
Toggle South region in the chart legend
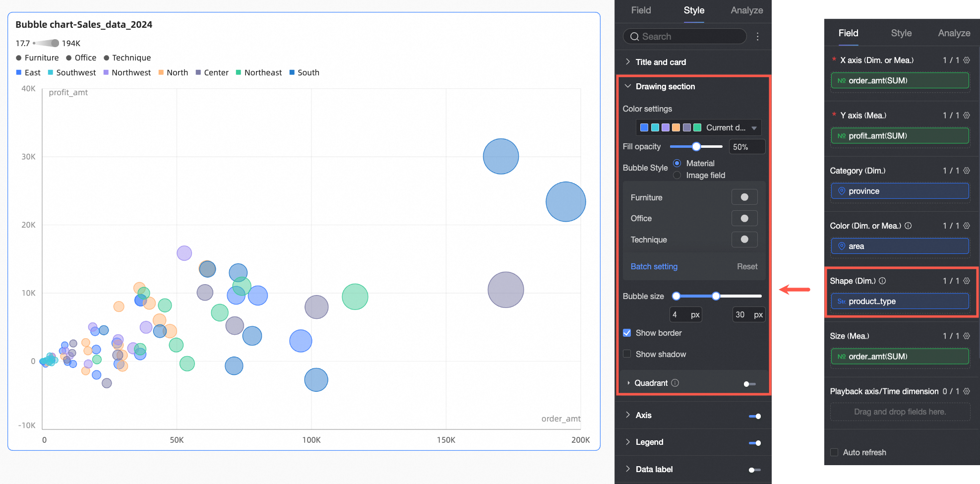pyautogui.click(x=304, y=72)
